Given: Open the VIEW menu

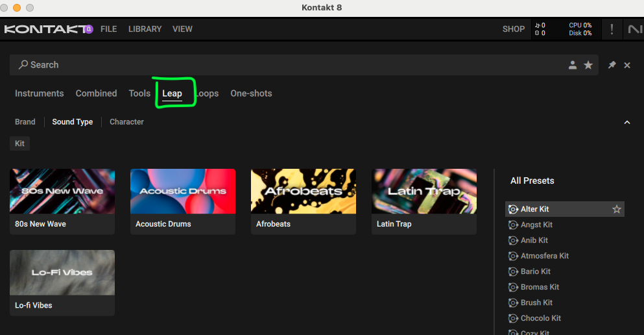Looking at the screenshot, I should coord(182,29).
